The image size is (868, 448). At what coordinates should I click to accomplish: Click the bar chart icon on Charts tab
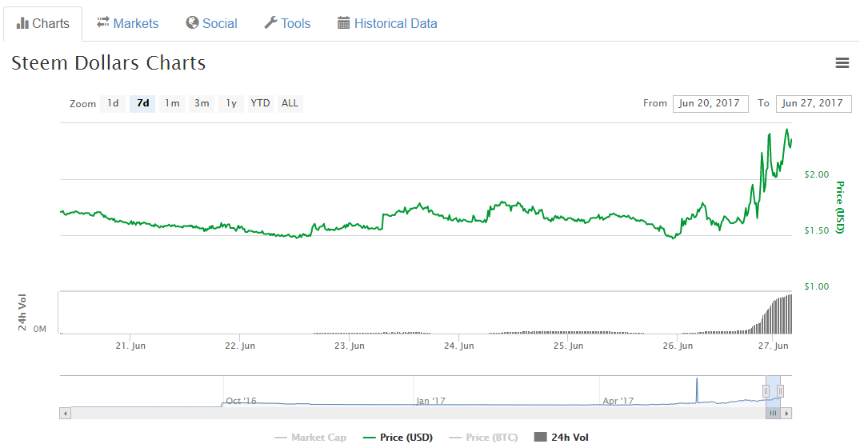(22, 23)
